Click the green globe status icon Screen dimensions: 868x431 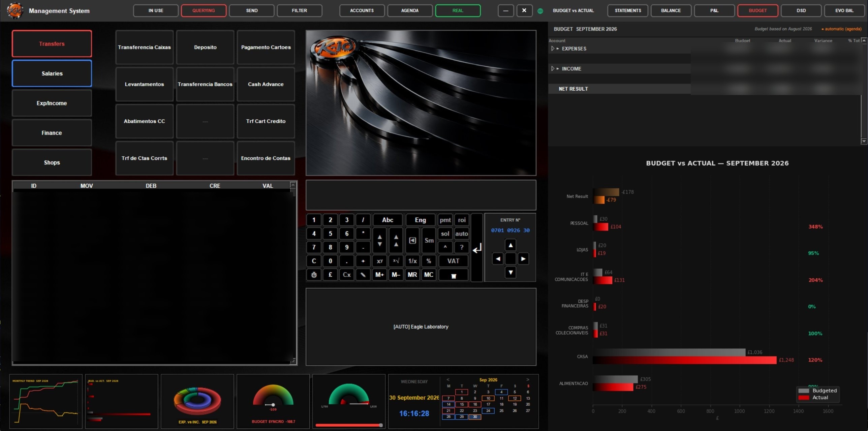click(x=540, y=11)
